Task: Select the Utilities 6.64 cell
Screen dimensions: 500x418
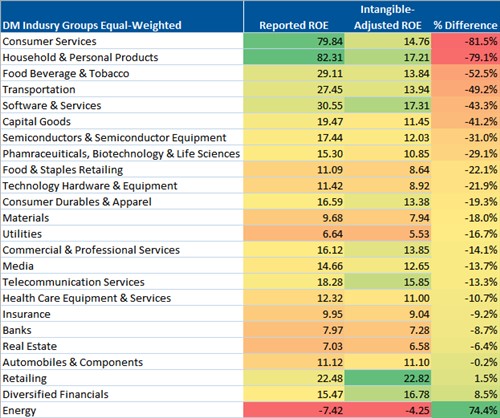Action: (294, 234)
